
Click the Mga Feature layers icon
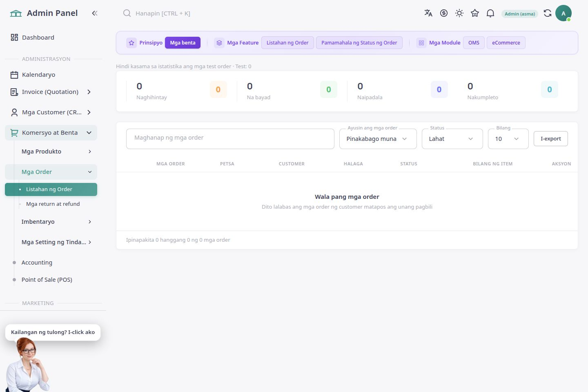coord(219,43)
